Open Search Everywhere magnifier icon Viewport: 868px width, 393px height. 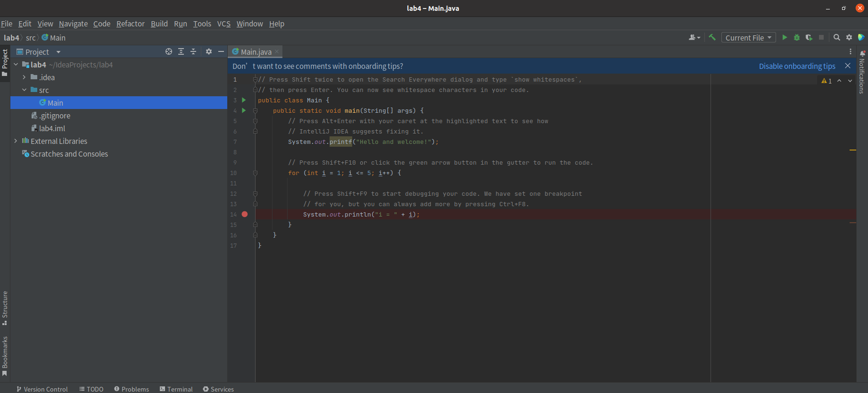coord(837,37)
